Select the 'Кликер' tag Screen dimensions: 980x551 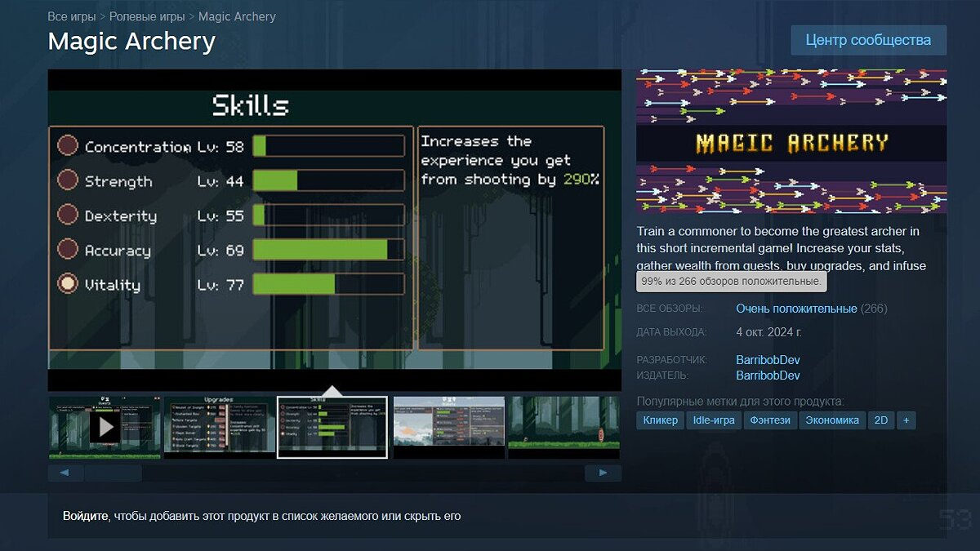(660, 420)
